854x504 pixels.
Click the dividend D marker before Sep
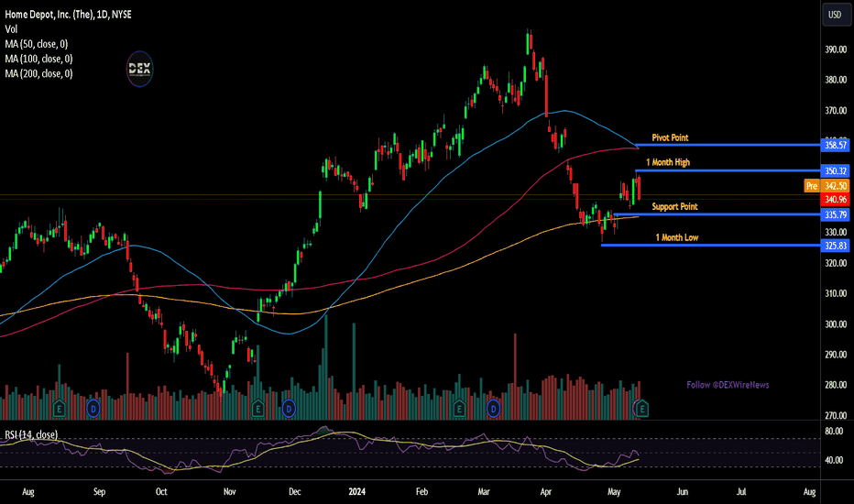pyautogui.click(x=93, y=408)
